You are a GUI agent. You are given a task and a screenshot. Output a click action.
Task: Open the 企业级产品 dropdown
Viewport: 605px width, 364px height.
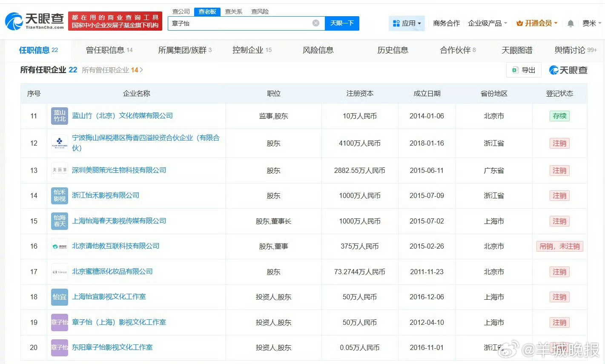coord(487,23)
